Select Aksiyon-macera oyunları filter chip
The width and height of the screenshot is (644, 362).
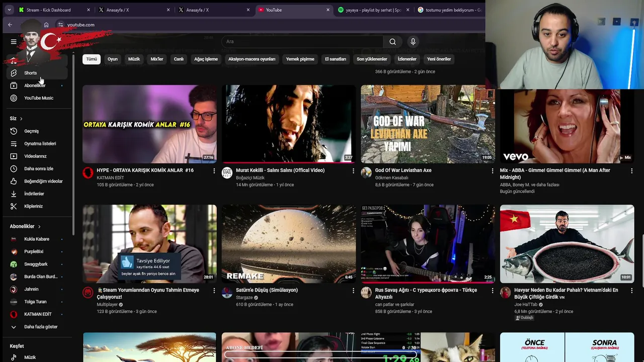[x=252, y=59]
